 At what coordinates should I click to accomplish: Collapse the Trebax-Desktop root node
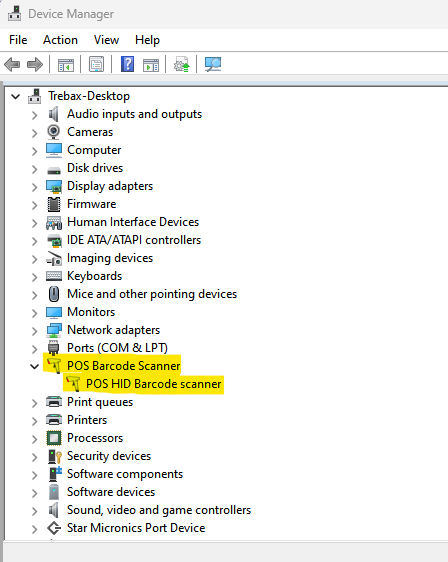[15, 96]
